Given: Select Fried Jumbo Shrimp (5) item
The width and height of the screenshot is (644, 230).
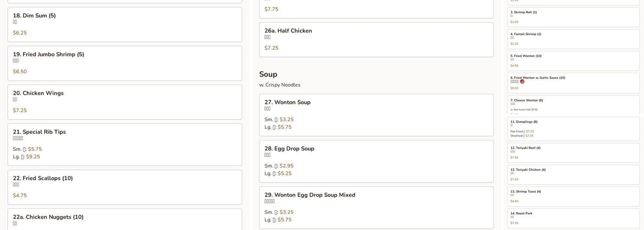Looking at the screenshot, I should click(125, 63).
